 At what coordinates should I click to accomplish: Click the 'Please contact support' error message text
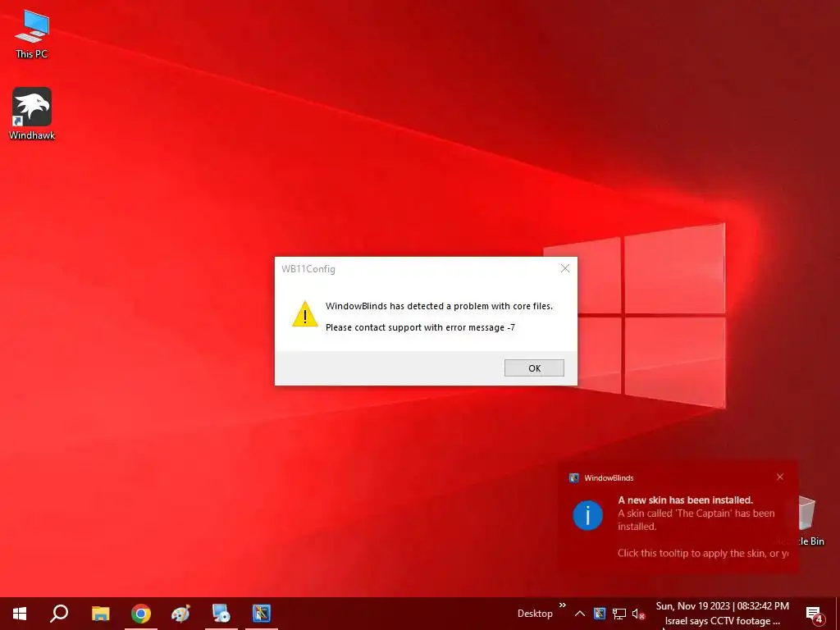[x=420, y=327]
